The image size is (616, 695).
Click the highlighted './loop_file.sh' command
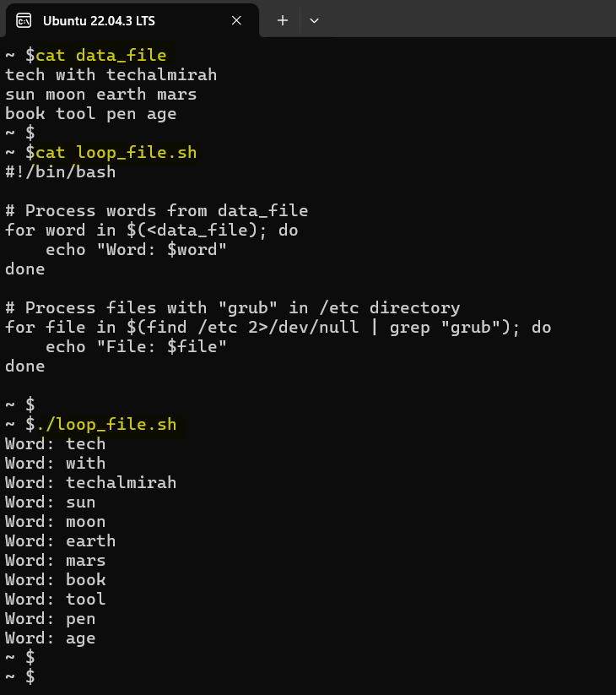point(105,424)
